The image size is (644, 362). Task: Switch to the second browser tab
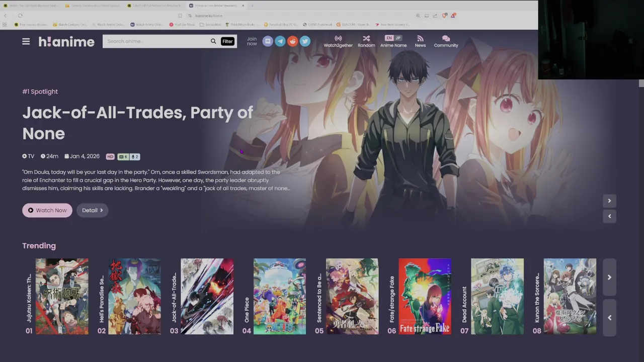(94, 6)
